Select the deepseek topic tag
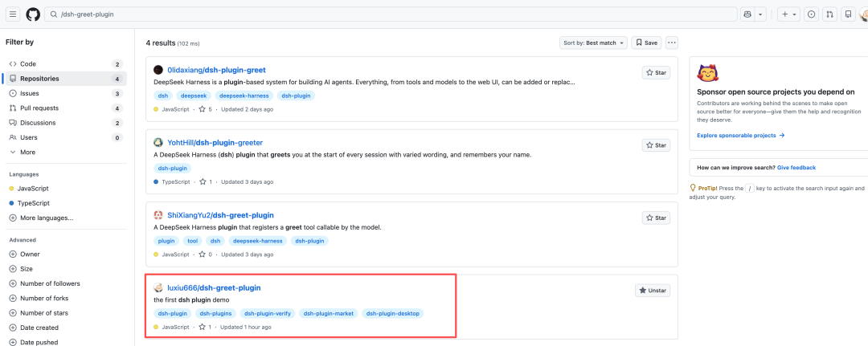 point(194,96)
